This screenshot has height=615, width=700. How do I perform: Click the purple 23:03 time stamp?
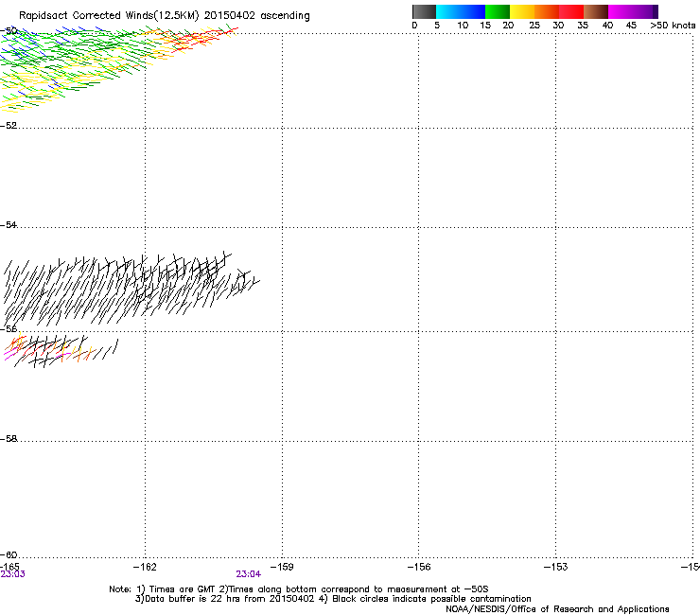point(13,574)
